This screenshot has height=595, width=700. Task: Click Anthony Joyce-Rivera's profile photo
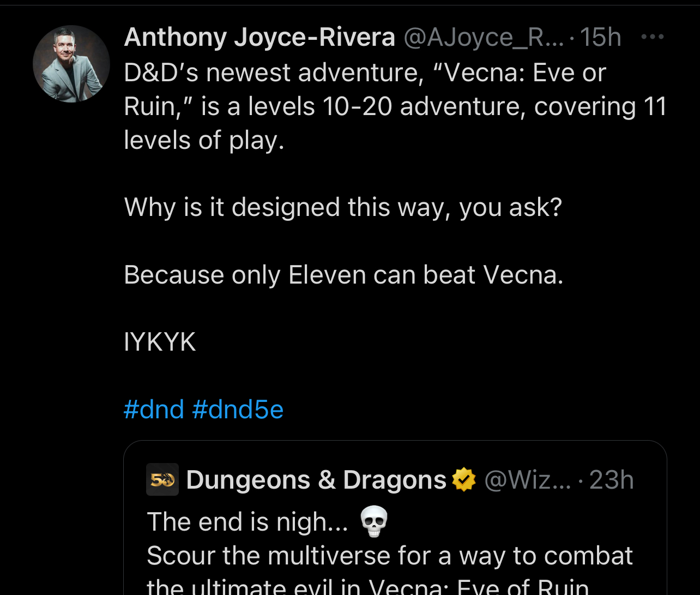71,64
